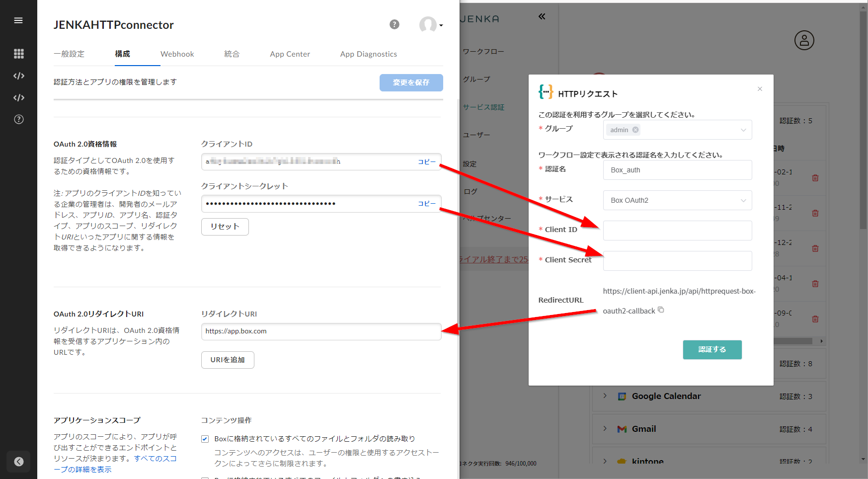Toggle read all files and folders scope checkbox
Image resolution: width=868 pixels, height=479 pixels.
(205, 439)
